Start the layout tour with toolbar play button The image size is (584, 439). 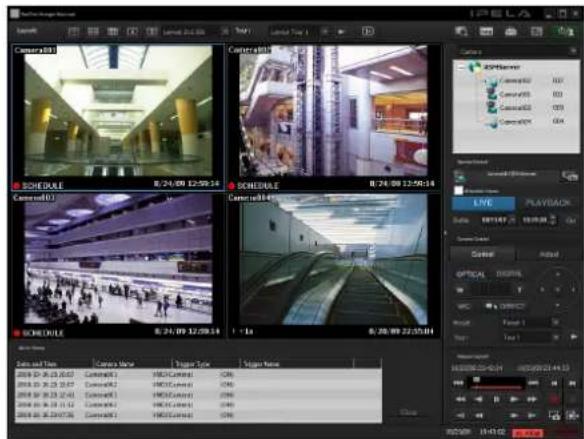pyautogui.click(x=341, y=32)
